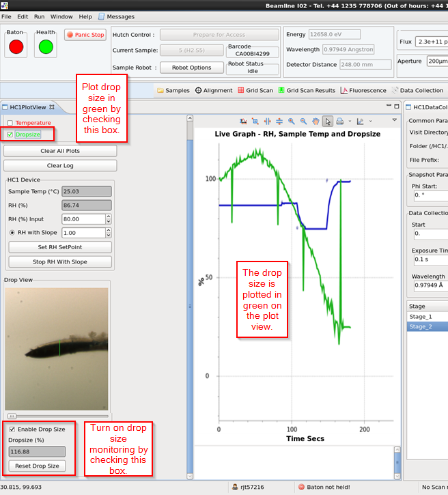Select the horizontal zoom tool icon

[x=268, y=122]
